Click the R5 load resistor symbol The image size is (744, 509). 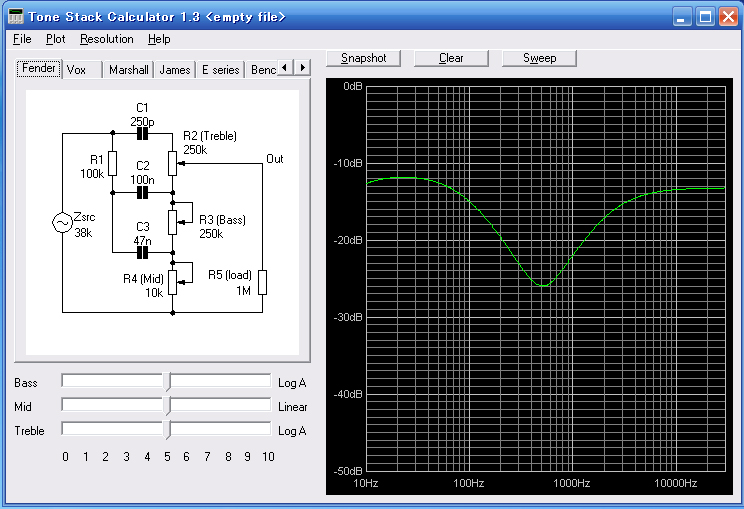pos(262,281)
